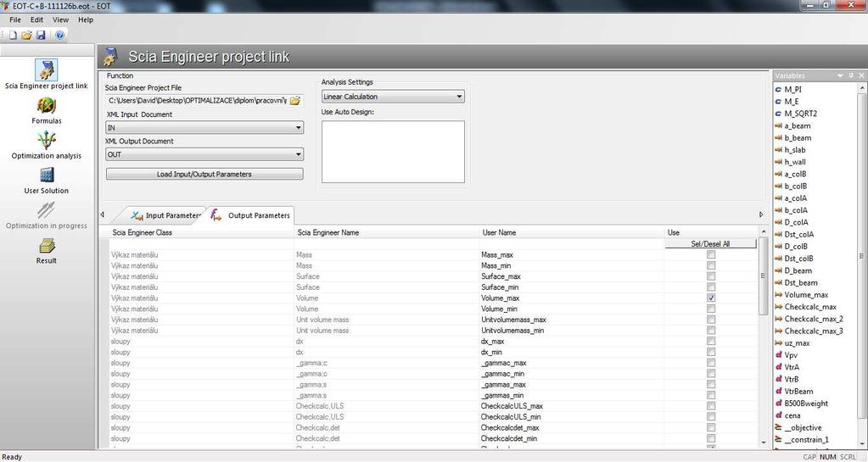868x462 pixels.
Task: Select __constrain_1 variable icon
Action: tap(778, 440)
